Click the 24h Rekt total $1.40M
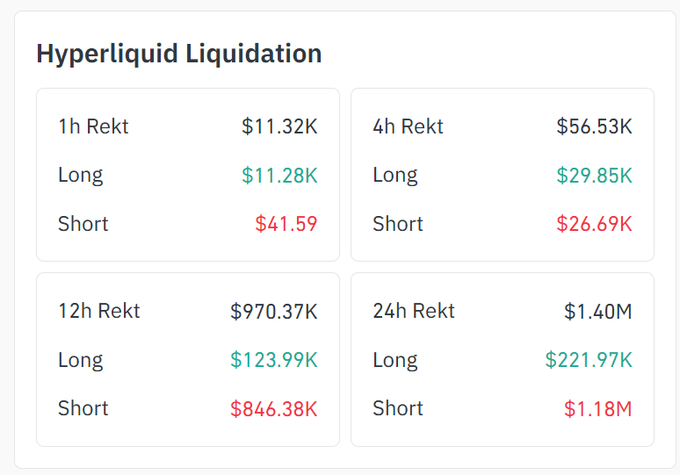This screenshot has height=475, width=680. click(598, 311)
